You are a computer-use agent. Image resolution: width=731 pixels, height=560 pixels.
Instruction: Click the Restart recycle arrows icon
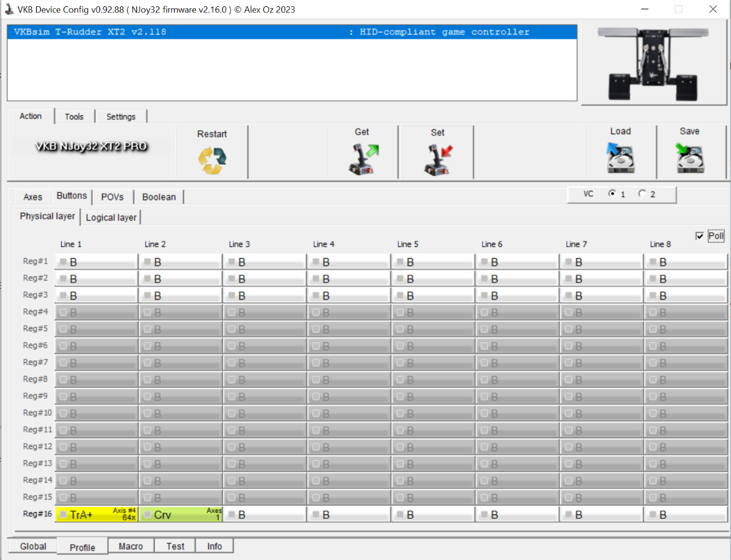click(x=212, y=161)
